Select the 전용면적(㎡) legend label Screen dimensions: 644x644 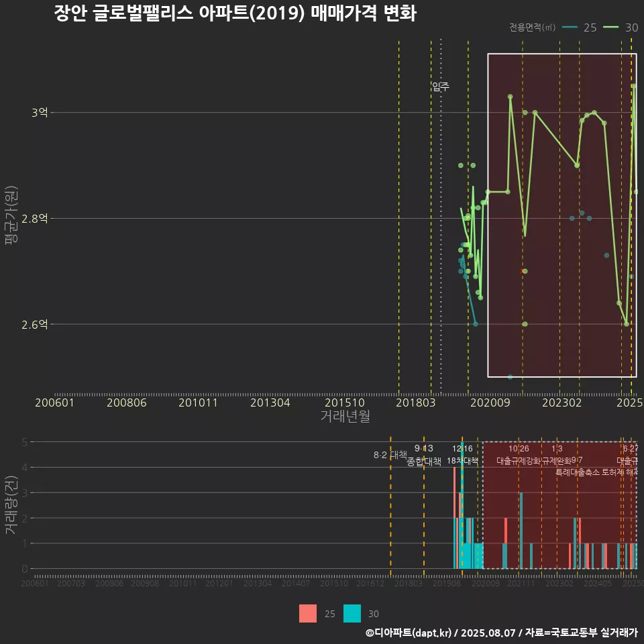pyautogui.click(x=532, y=28)
